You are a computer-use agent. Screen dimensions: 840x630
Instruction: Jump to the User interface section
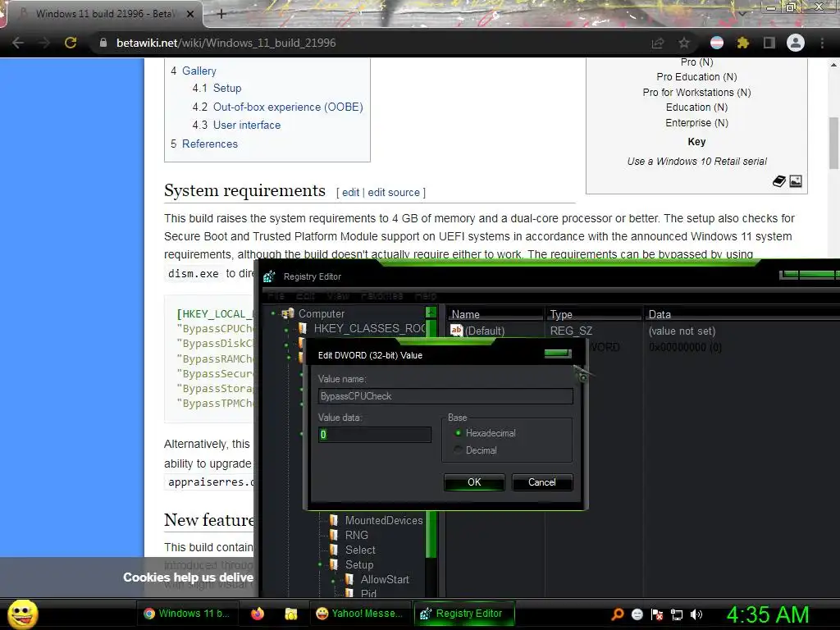tap(247, 125)
